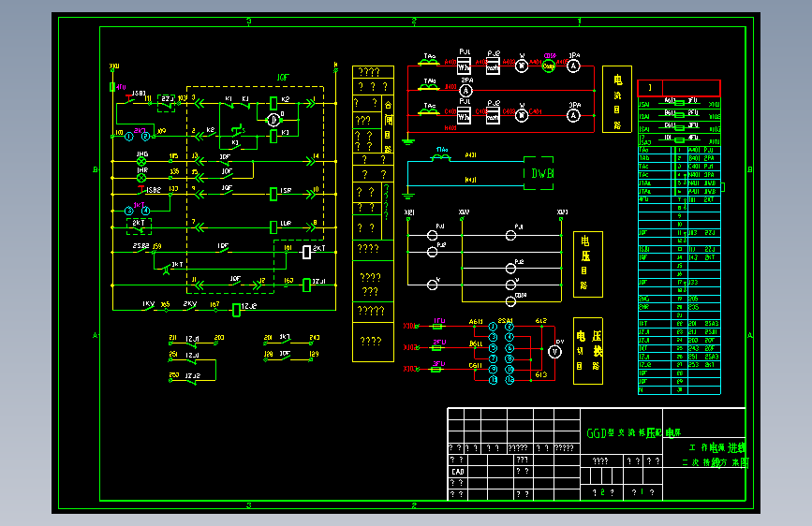Viewport: 812px width, 526px height.
Task: Click the DV voltmeter circle symbol
Action: tap(554, 352)
